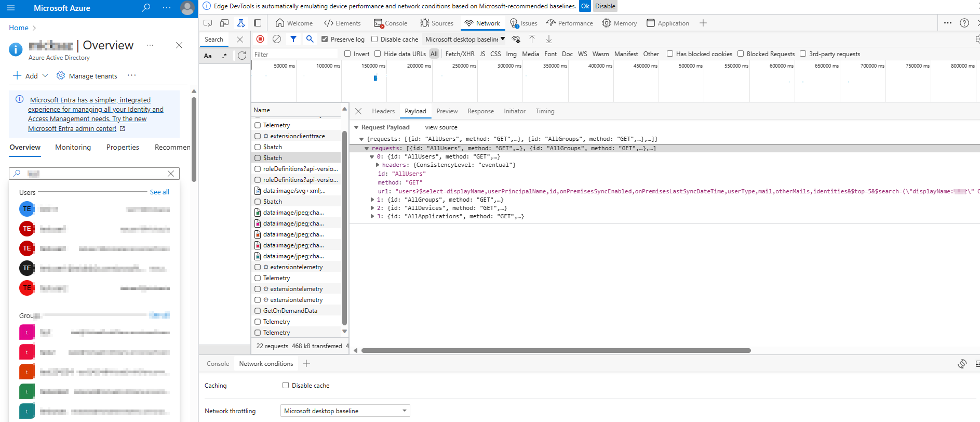Open network conditions wifi icon
The image size is (980, 422).
pos(516,39)
